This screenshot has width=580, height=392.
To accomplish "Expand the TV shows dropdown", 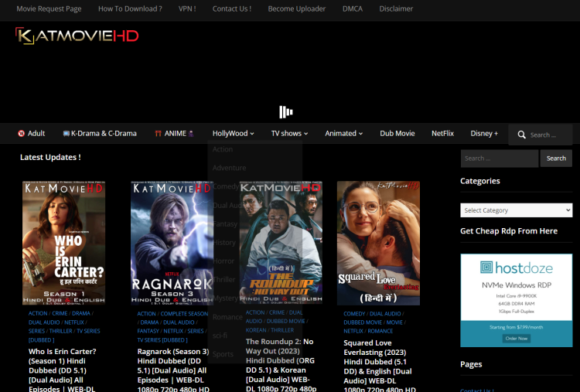I will 289,133.
